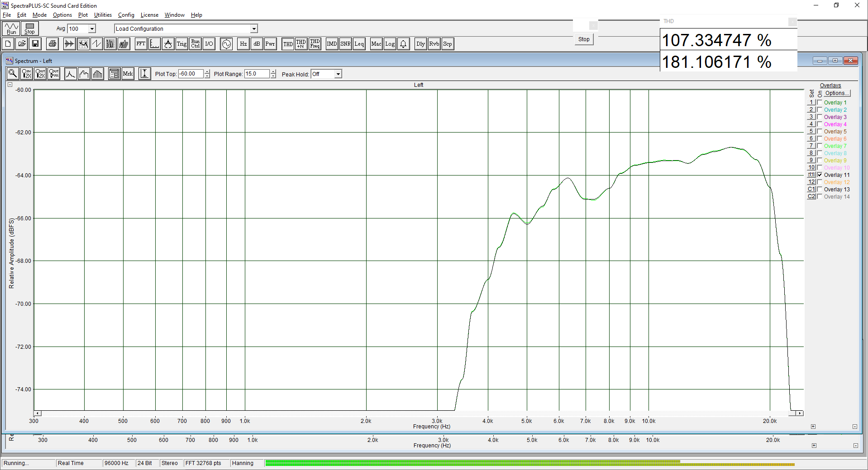Viewport: 868px width, 470px height.
Task: Toggle the THD measurement utility
Action: tap(288, 44)
